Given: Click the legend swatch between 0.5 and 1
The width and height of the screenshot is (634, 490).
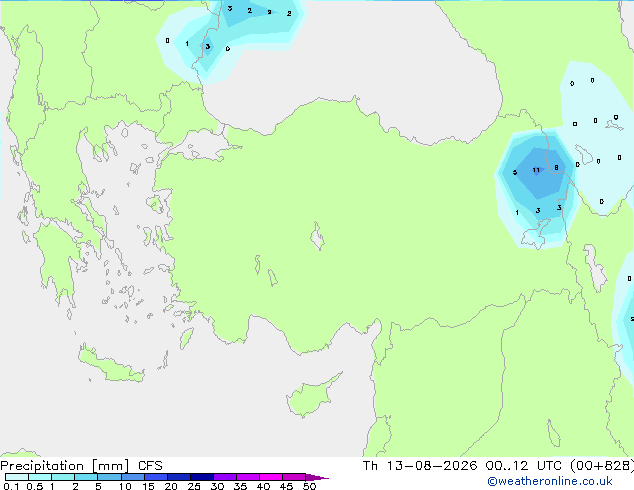Looking at the screenshot, I should point(40,477).
